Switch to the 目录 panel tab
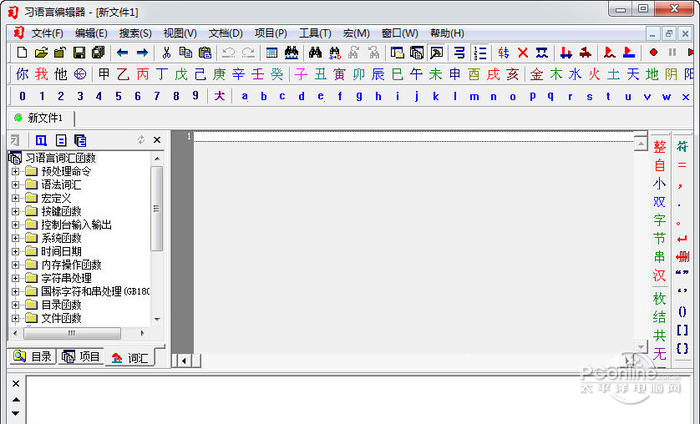This screenshot has width=700, height=424. (33, 357)
